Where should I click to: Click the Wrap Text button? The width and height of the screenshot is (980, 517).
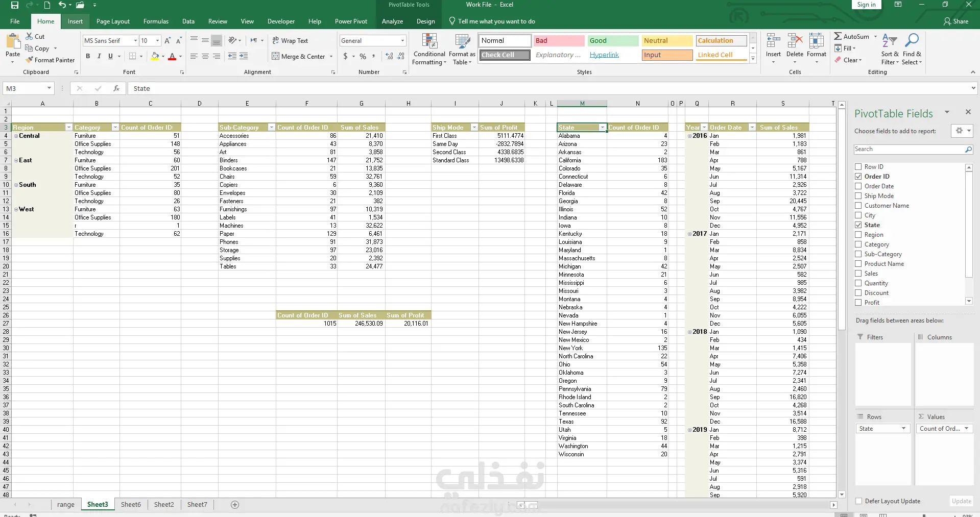tap(290, 40)
